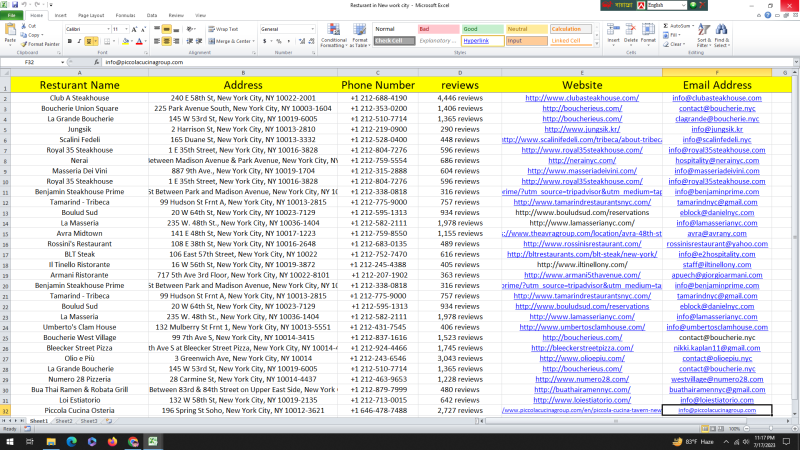Increase font size with Grow Font icon
The image size is (800, 450).
click(x=134, y=30)
